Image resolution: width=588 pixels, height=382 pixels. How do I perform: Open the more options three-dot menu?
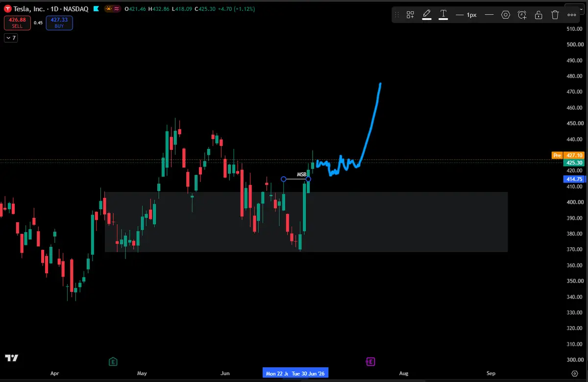tap(572, 15)
